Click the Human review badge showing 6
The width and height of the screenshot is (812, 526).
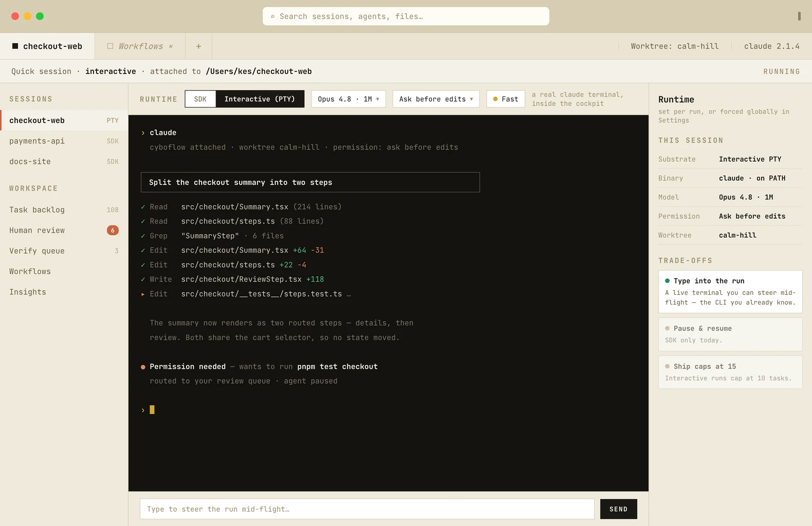tap(113, 230)
